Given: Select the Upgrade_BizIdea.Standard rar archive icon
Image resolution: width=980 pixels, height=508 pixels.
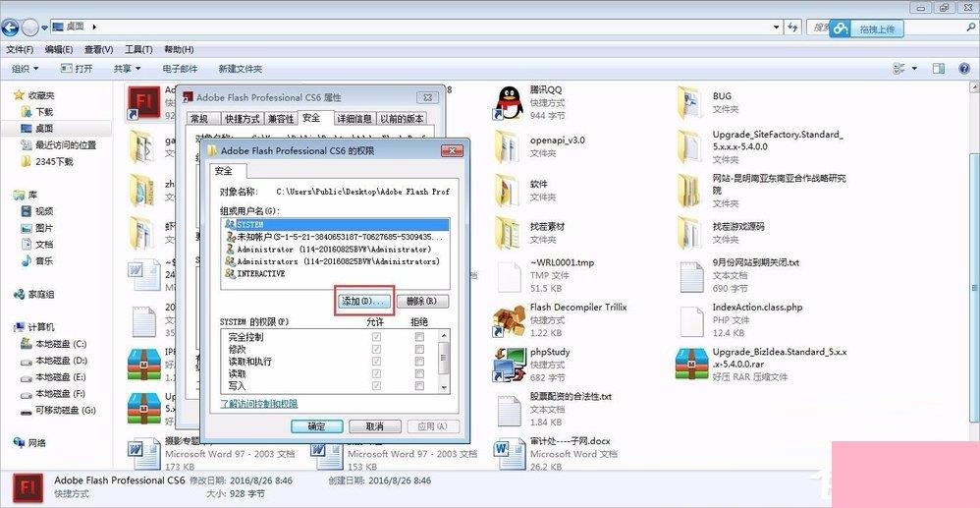Looking at the screenshot, I should click(x=692, y=365).
